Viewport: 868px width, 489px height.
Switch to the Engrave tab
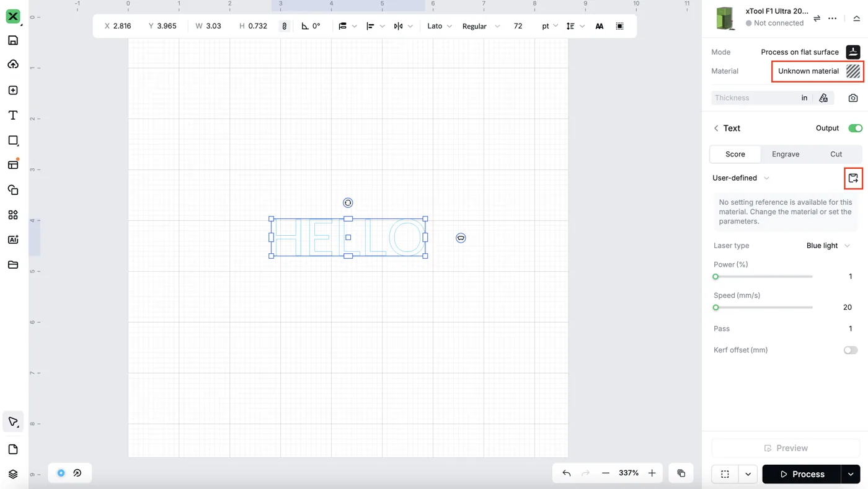786,154
